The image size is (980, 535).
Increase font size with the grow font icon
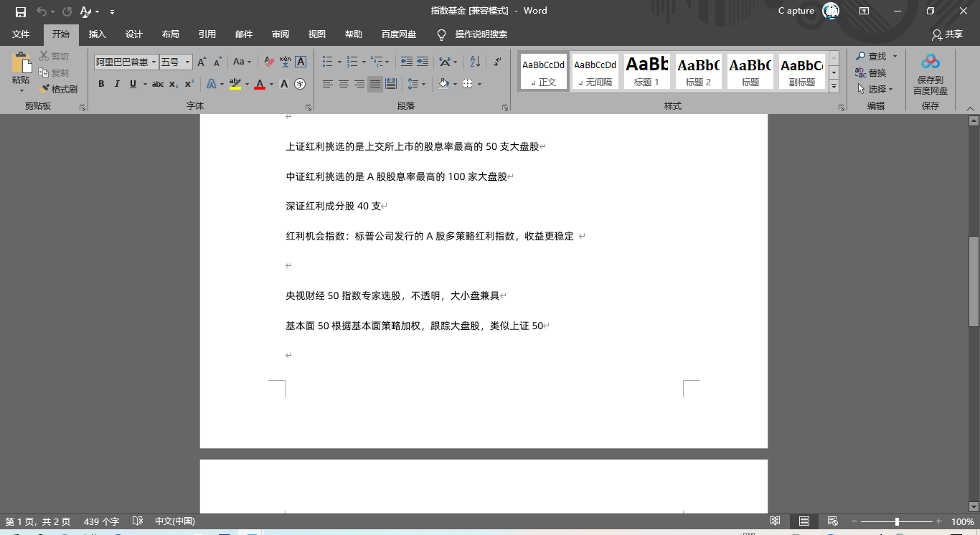(x=202, y=62)
